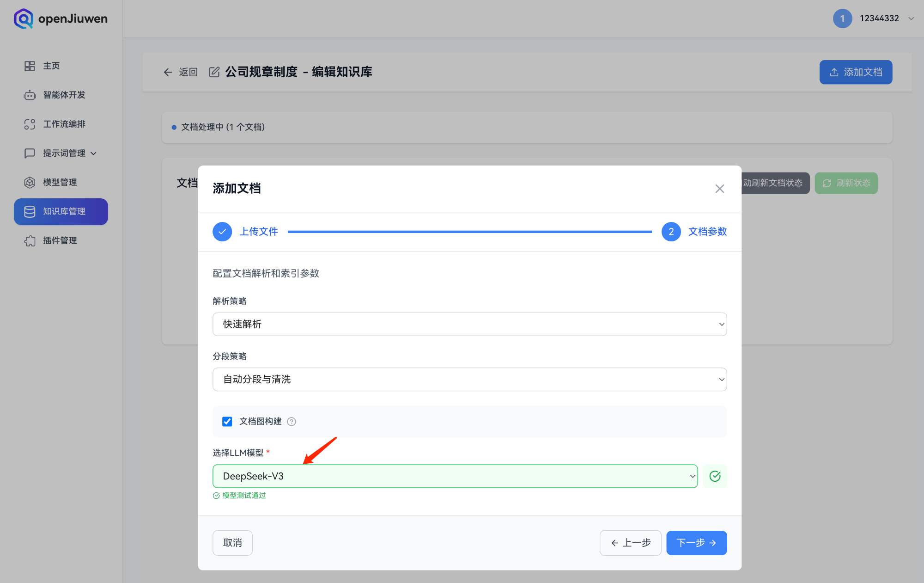Click 取消 to cancel dialog
Viewport: 924px width, 583px height.
[x=232, y=543]
